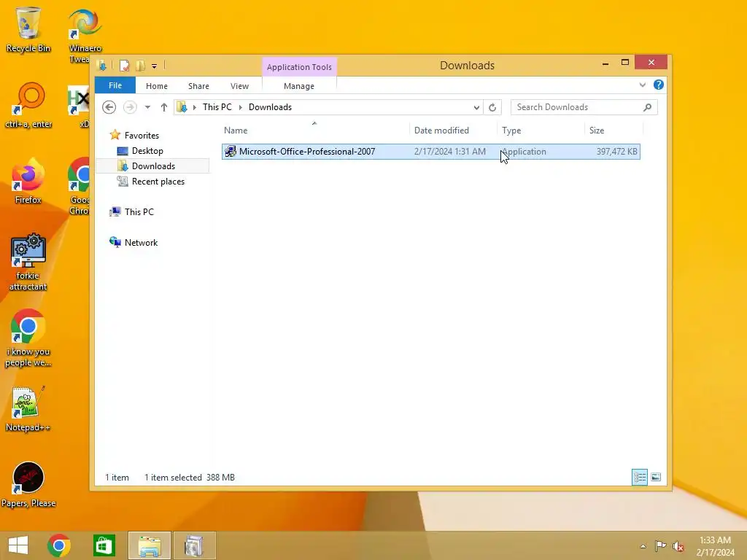Open the 'forkie attractant' desktop shortcut
The width and height of the screenshot is (747, 560).
click(28, 262)
